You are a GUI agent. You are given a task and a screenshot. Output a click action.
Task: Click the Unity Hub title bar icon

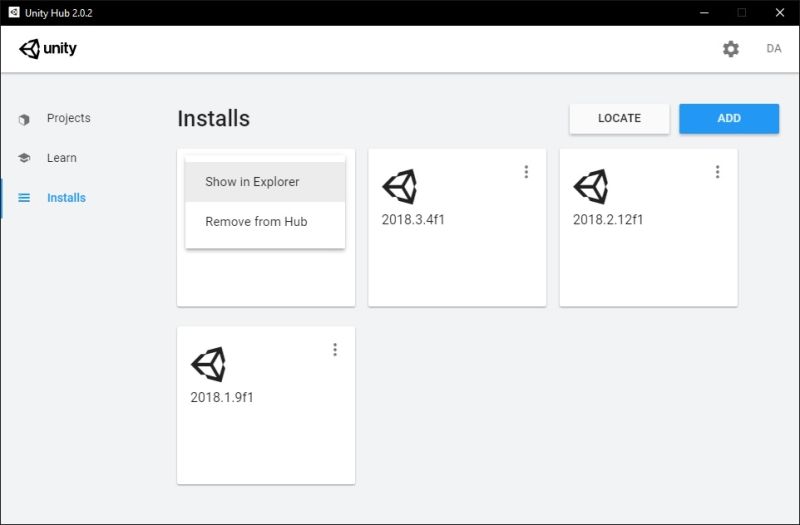pos(14,12)
